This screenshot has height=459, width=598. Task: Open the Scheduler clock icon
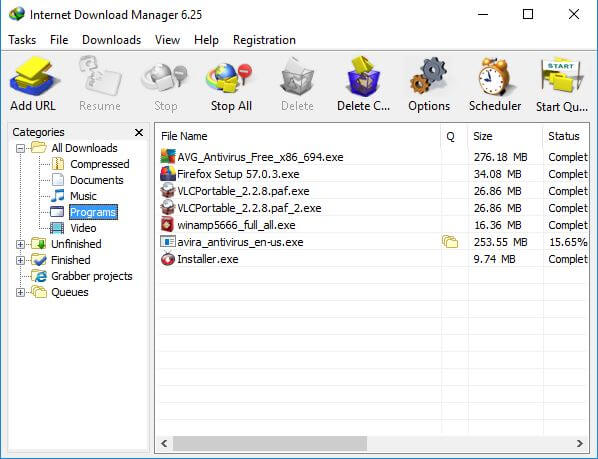[495, 76]
